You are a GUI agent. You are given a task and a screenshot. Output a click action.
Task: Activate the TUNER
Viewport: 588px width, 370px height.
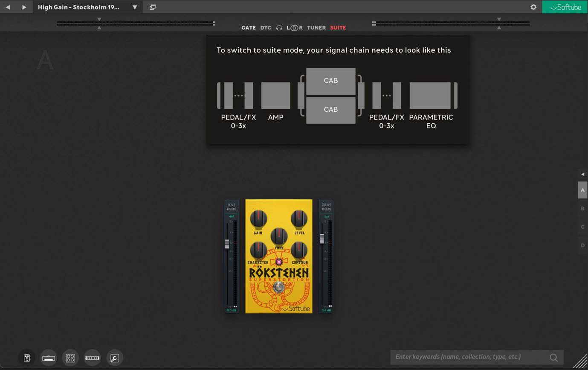pos(316,27)
